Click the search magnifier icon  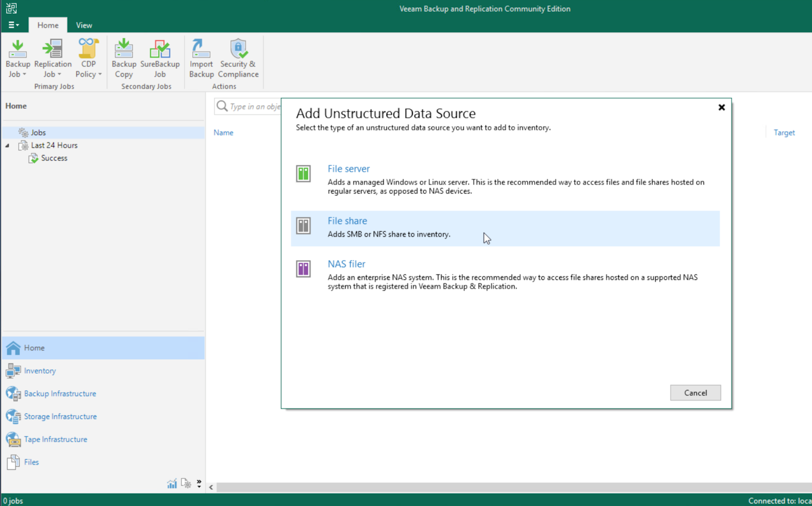222,106
